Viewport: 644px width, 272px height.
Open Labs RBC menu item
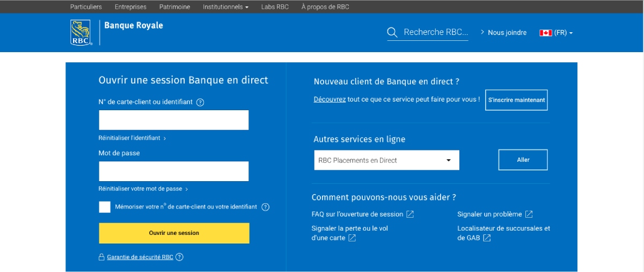pos(275,7)
